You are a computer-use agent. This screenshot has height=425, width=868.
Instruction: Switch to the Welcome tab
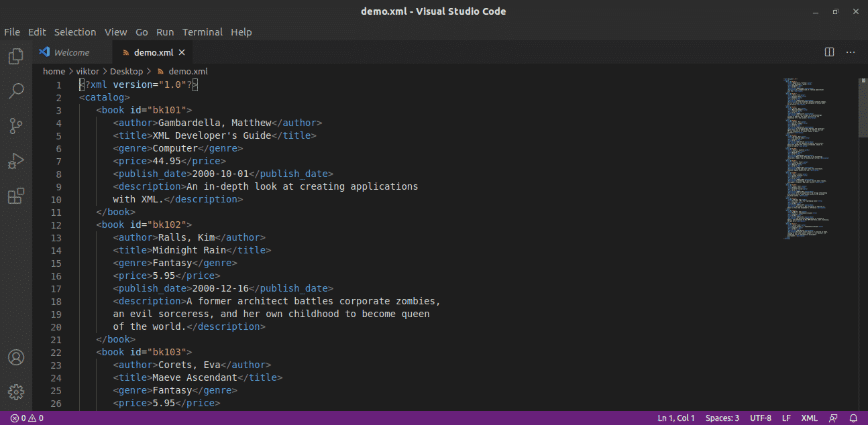click(x=71, y=52)
